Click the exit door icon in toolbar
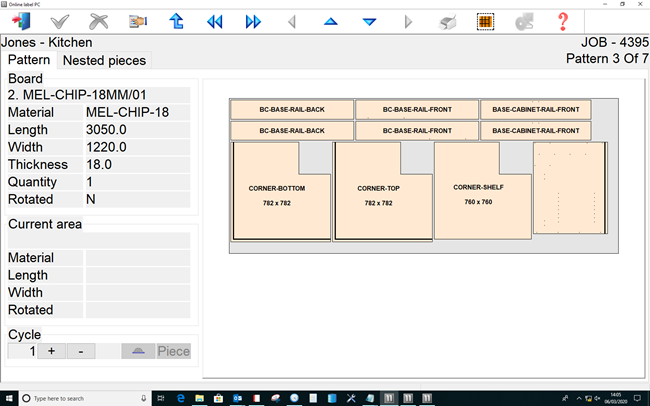The width and height of the screenshot is (650, 406). (21, 21)
